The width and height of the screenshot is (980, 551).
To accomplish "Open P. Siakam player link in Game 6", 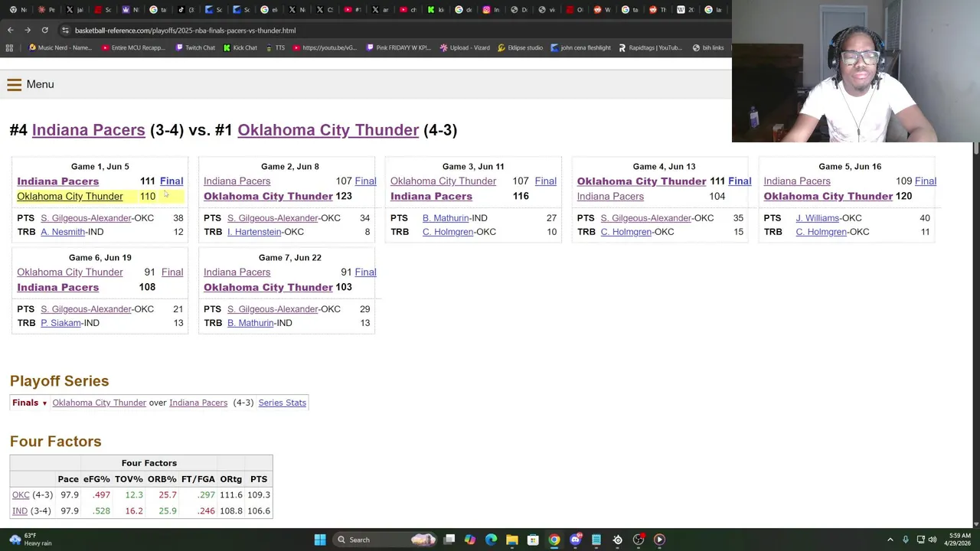I will (x=60, y=323).
